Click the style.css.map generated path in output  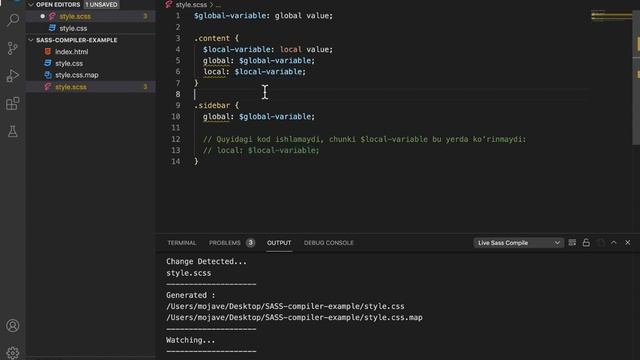tap(294, 318)
